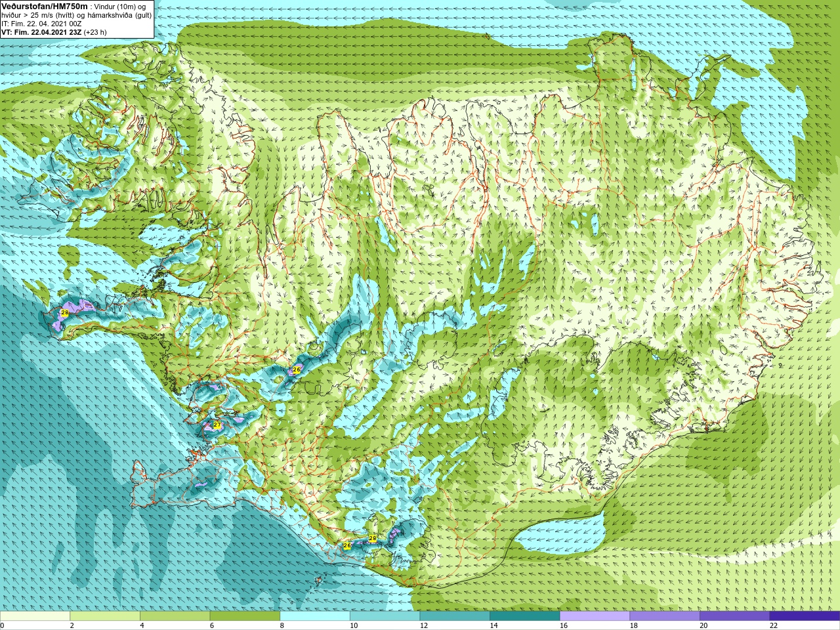Click the '(+23 h)' forecast offset text
Image resolution: width=840 pixels, height=630 pixels.
tap(95, 32)
